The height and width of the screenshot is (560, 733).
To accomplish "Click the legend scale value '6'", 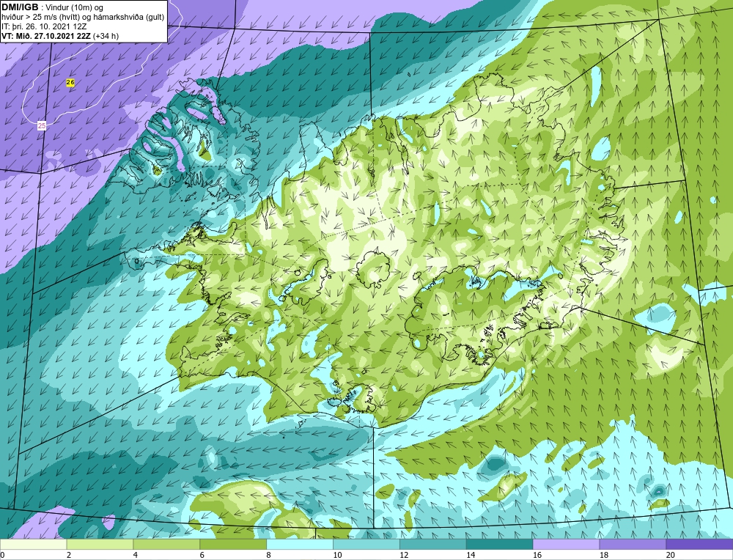I will point(202,555).
